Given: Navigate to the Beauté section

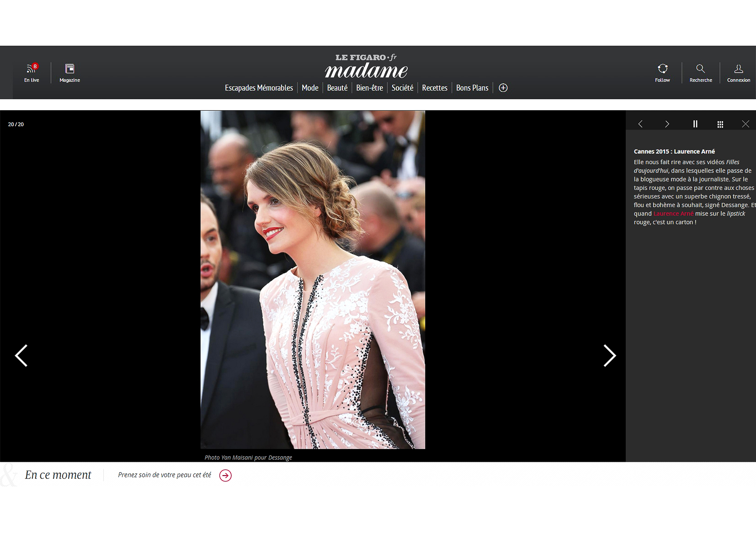Looking at the screenshot, I should [x=337, y=88].
